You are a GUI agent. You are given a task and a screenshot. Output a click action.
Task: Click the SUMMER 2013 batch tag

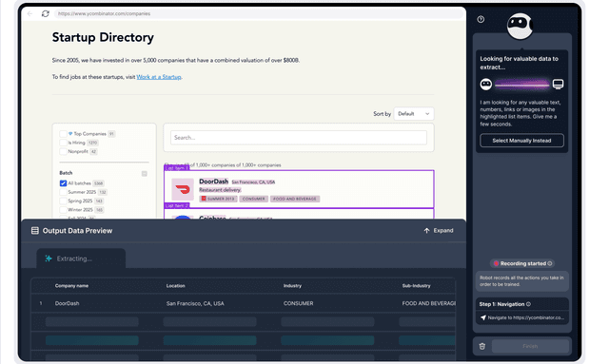click(218, 199)
